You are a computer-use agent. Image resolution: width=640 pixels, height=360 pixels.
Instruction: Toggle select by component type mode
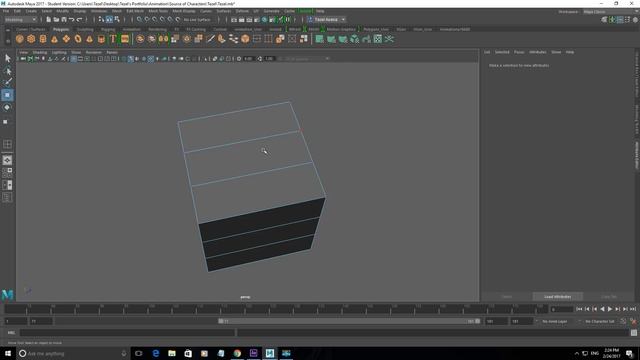[x=117, y=20]
